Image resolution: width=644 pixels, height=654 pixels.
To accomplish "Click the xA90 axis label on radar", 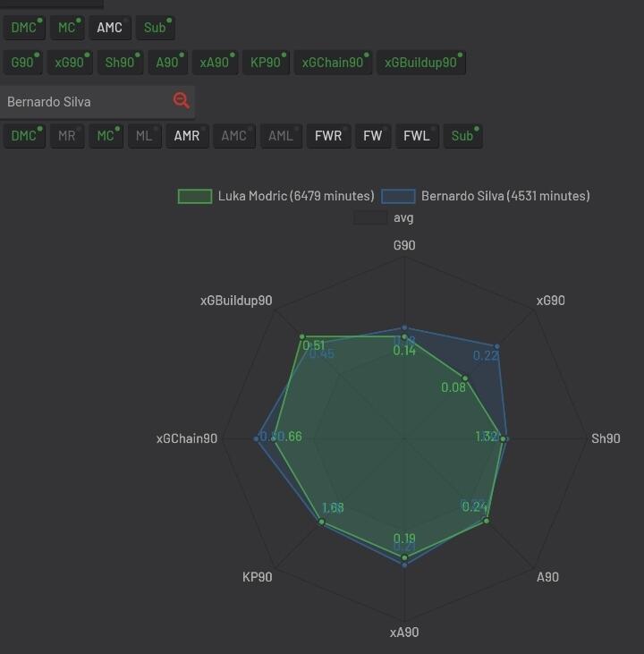I will (404, 633).
